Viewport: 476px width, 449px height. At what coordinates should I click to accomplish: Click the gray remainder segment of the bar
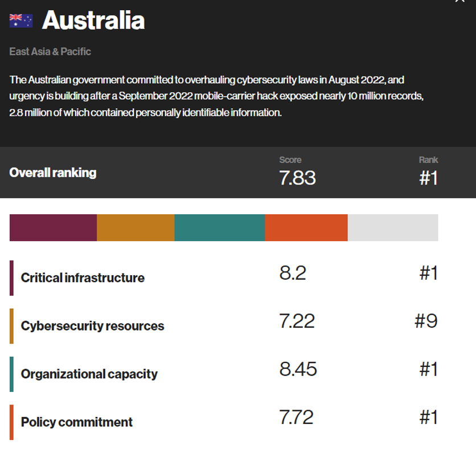[x=393, y=227]
